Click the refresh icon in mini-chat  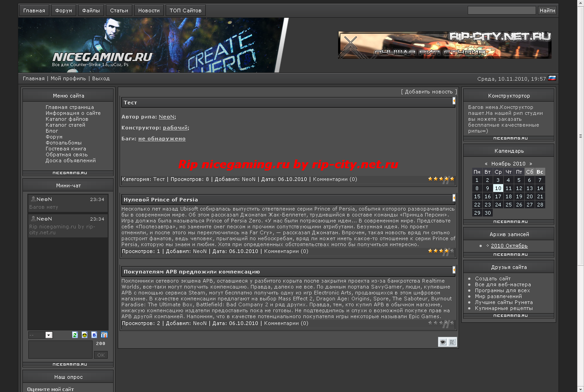click(75, 335)
